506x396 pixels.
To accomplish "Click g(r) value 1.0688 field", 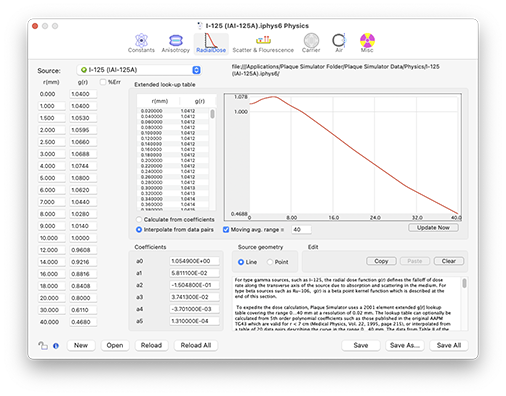I will (x=83, y=154).
